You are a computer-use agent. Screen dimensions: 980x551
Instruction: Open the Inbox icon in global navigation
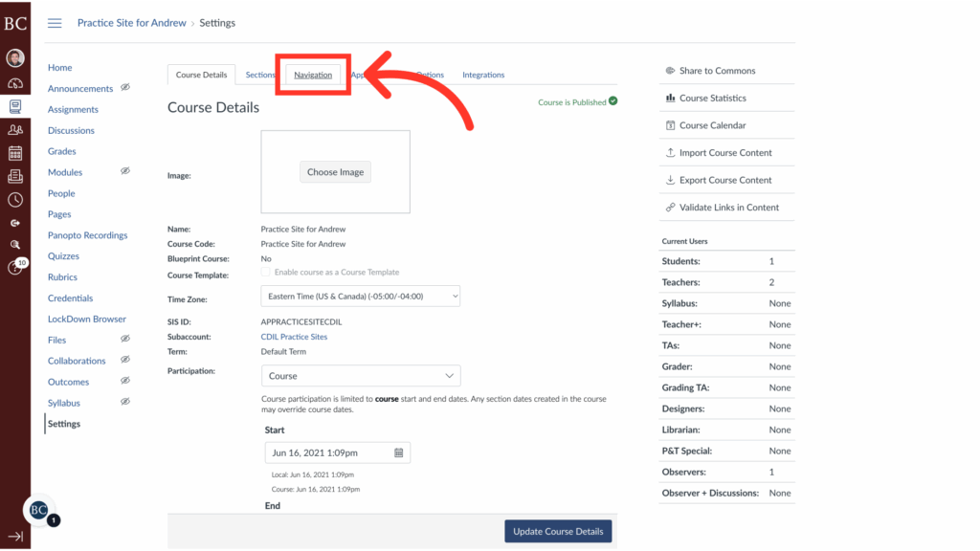point(14,176)
